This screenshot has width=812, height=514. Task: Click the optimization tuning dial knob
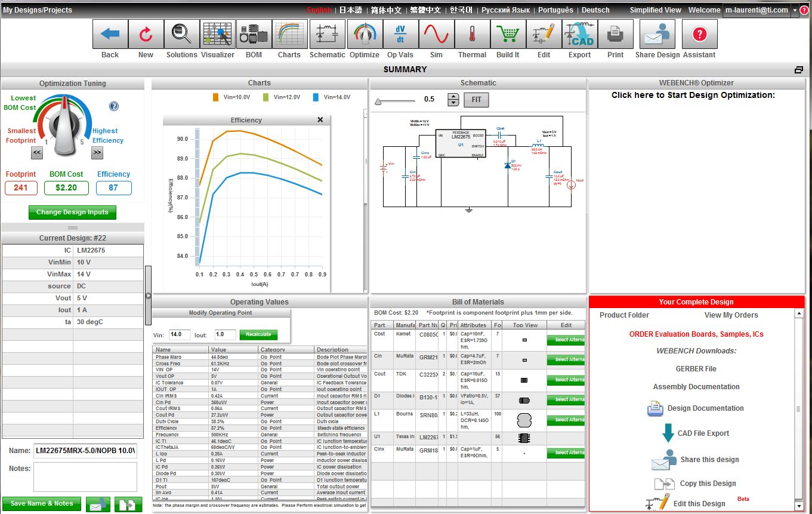point(64,126)
